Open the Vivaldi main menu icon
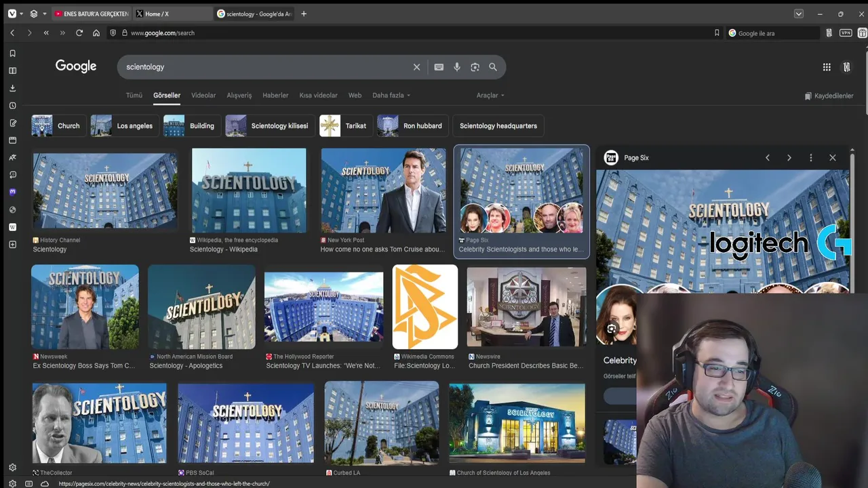Viewport: 868px width, 488px height. click(x=12, y=14)
